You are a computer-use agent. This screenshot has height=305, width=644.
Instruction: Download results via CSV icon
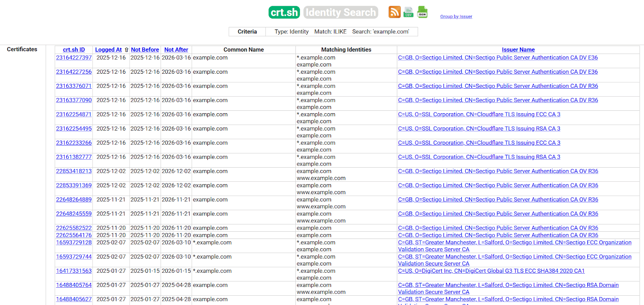coord(409,12)
